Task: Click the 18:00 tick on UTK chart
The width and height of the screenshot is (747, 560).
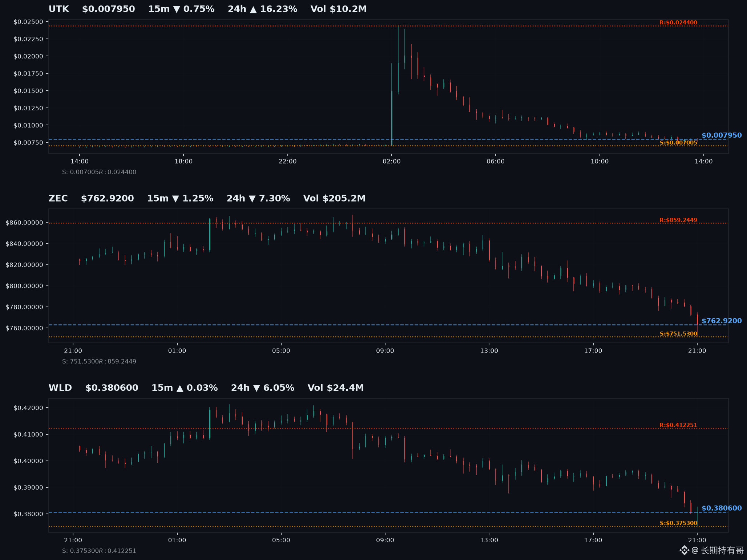Action: point(183,161)
